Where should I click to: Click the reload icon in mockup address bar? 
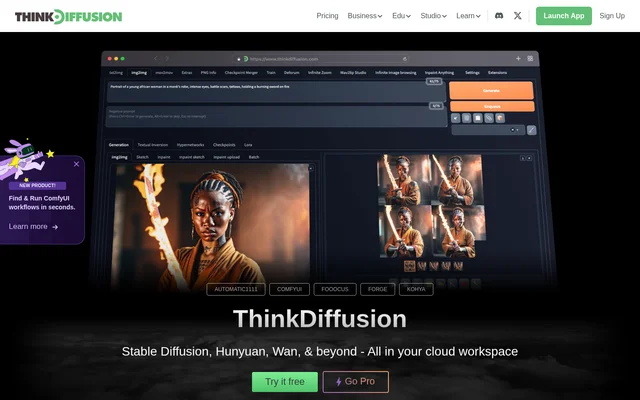(x=405, y=59)
